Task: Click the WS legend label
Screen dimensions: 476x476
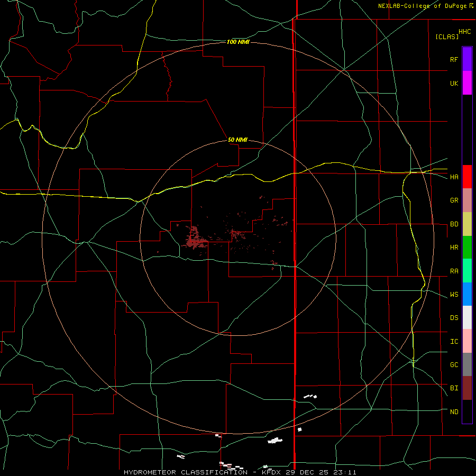Action: point(454,295)
